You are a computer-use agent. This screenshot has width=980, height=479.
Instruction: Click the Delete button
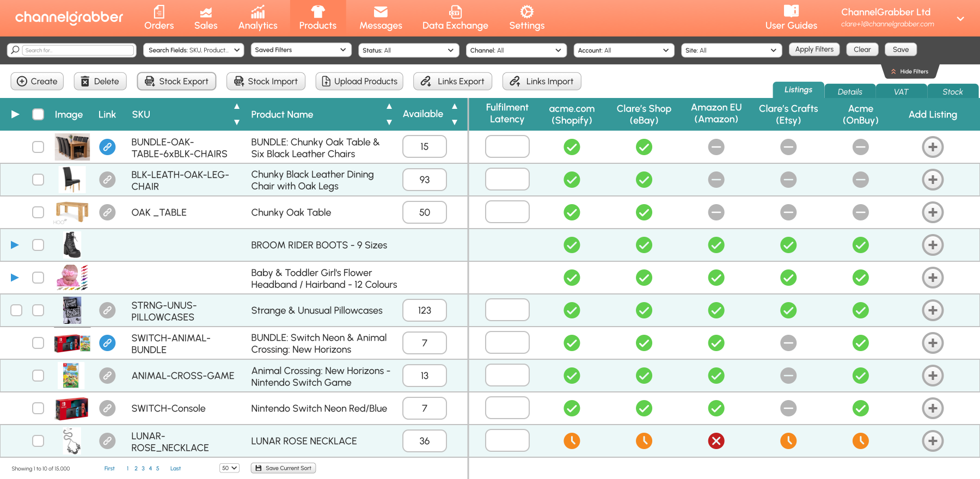click(x=100, y=81)
